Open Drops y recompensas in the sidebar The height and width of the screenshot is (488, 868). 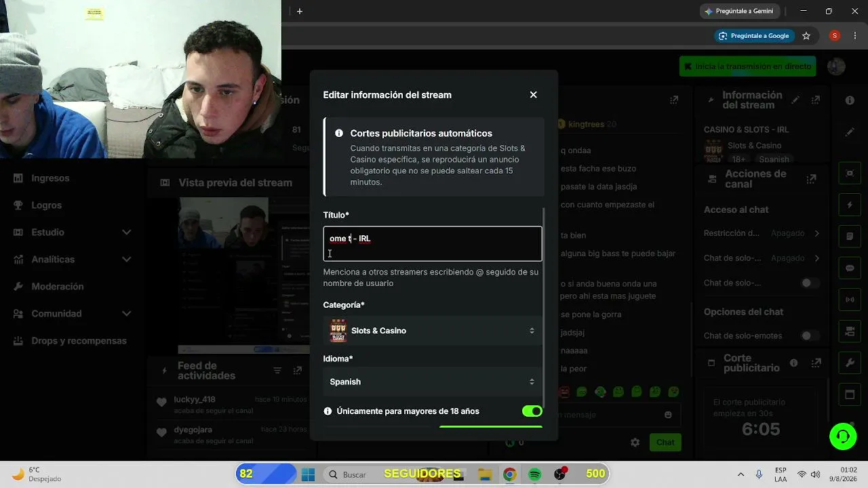click(x=79, y=341)
